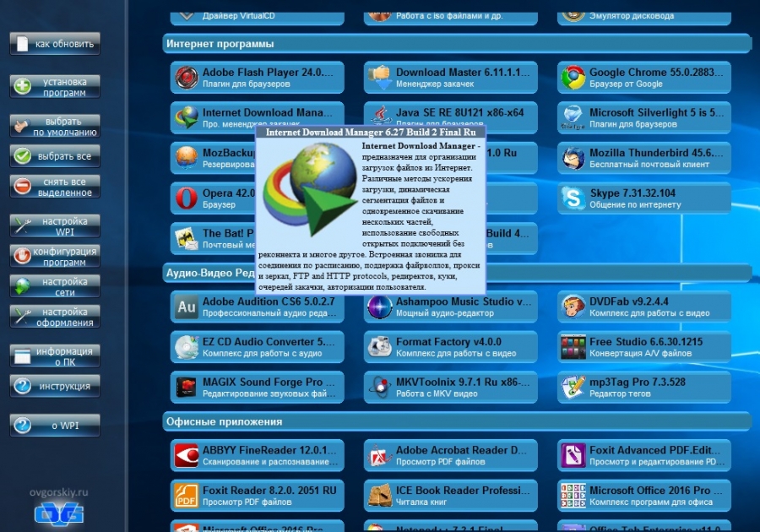760x532 pixels.
Task: Click the ICE Book Reader icon
Action: point(379,496)
